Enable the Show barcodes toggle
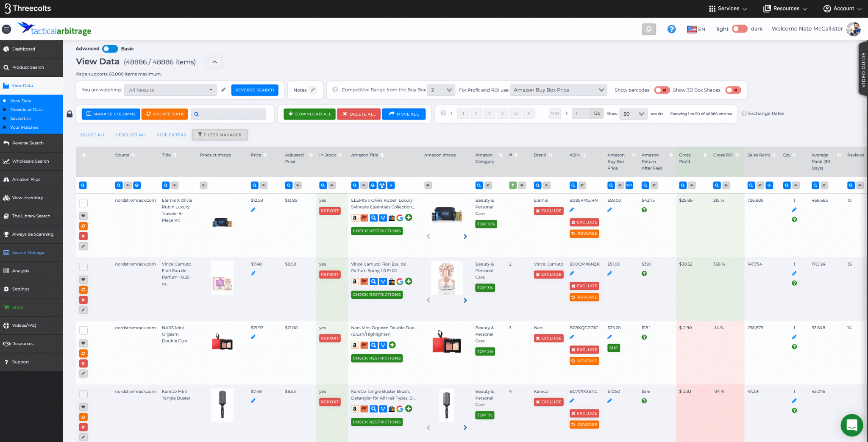Screen dimensions: 868x442 tap(662, 90)
